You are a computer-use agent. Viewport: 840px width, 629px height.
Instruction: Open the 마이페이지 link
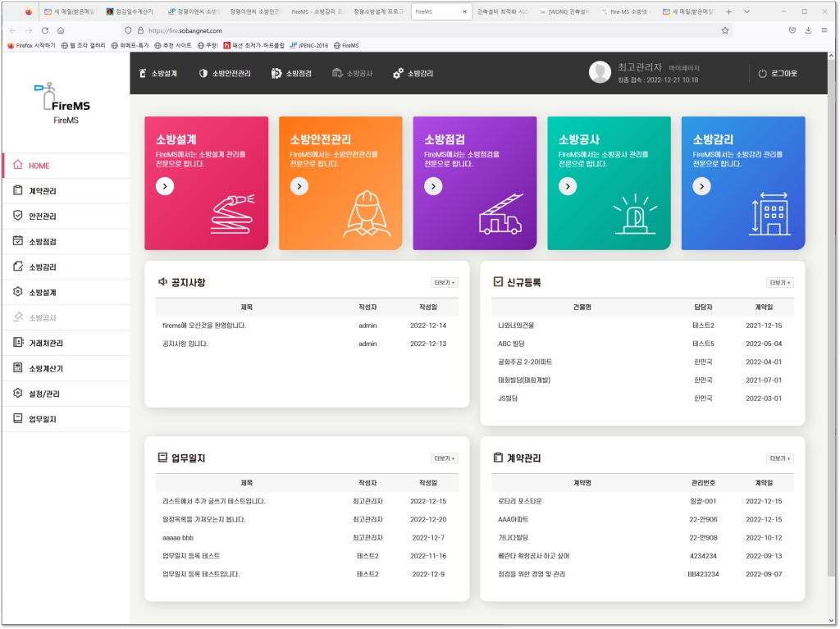point(684,68)
